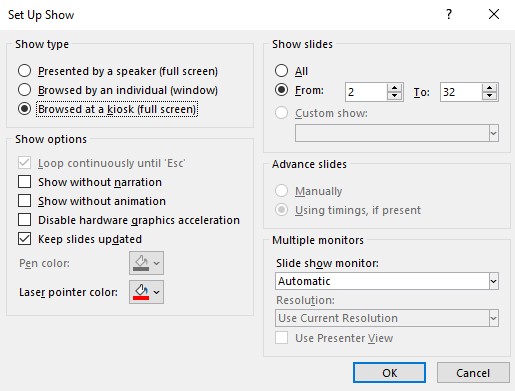515x391 pixels.
Task: Click into the From slide number field
Action: tap(366, 92)
